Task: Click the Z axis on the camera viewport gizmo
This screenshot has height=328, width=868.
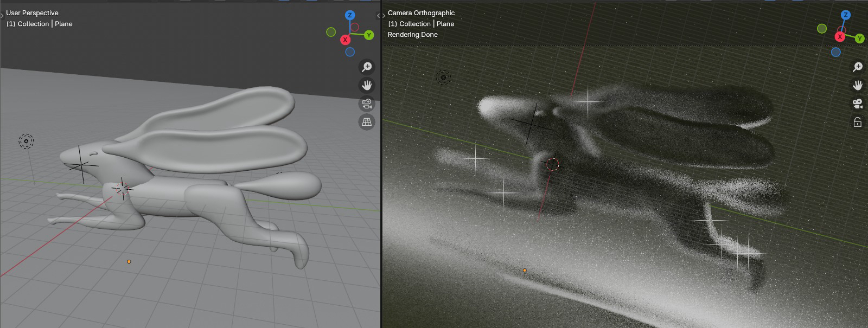Action: (845, 15)
